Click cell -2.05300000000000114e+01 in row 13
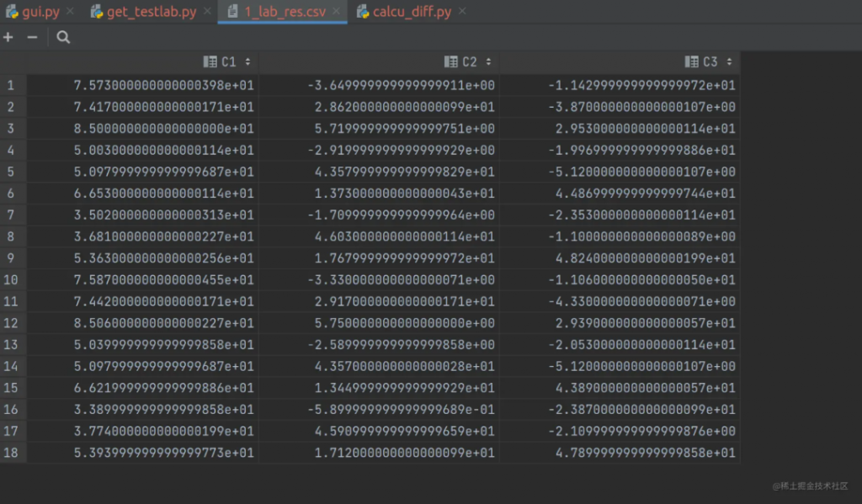Viewport: 862px width, 504px height. pyautogui.click(x=620, y=345)
